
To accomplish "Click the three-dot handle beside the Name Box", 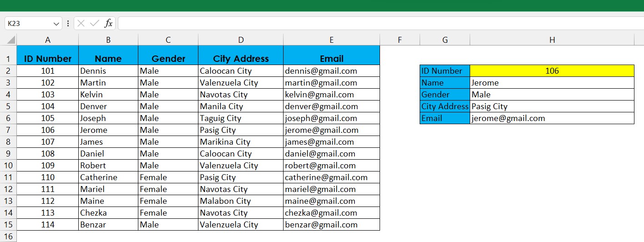I will (x=68, y=23).
